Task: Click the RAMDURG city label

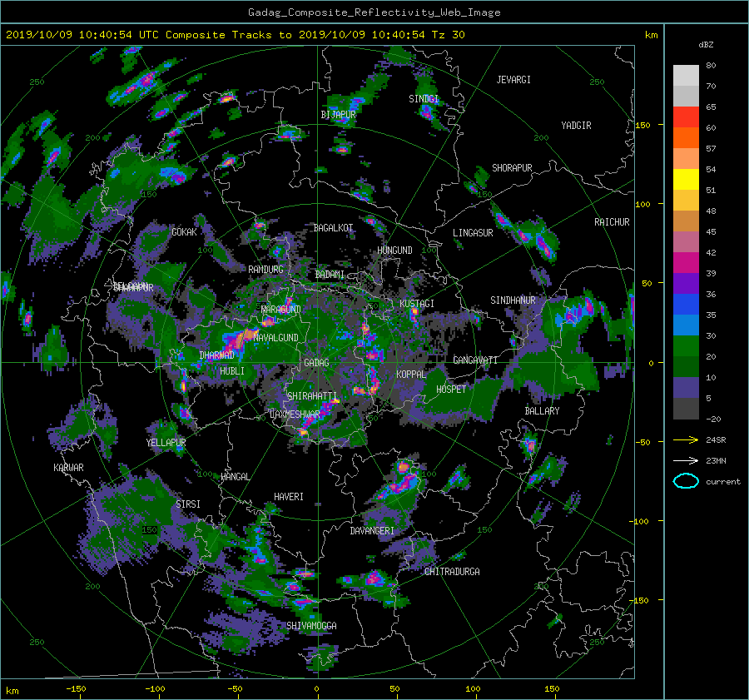Action: coord(265,270)
